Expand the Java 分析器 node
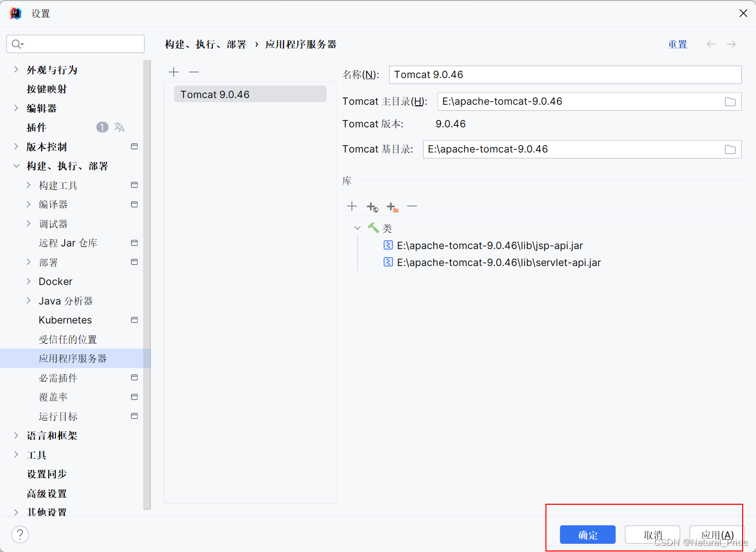The image size is (756, 552). pos(29,300)
